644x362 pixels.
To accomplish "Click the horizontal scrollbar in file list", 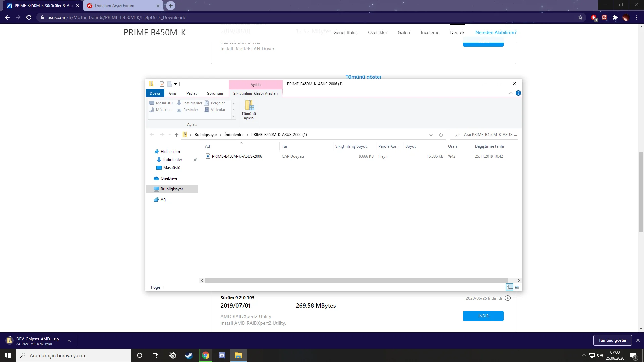I will tap(356, 280).
